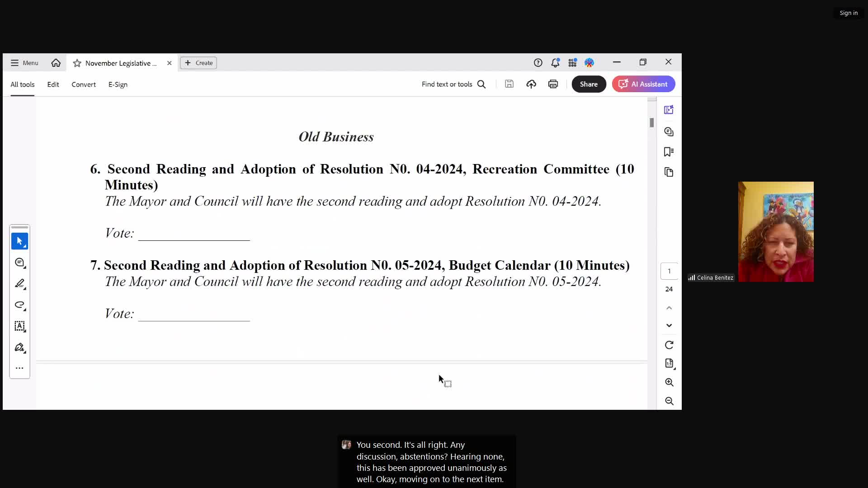Select the arrow selection tool
The height and width of the screenshot is (488, 868).
point(19,241)
